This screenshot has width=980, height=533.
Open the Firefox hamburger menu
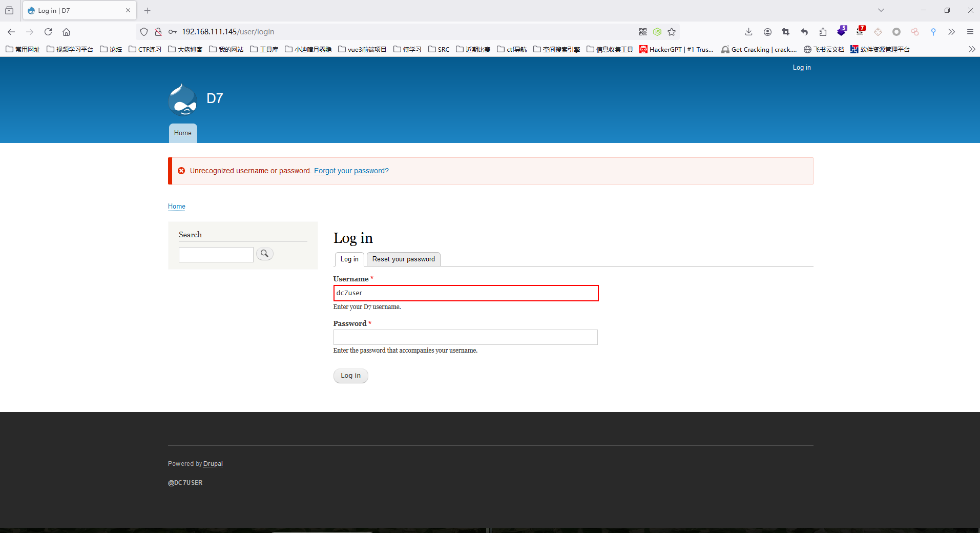click(x=970, y=32)
